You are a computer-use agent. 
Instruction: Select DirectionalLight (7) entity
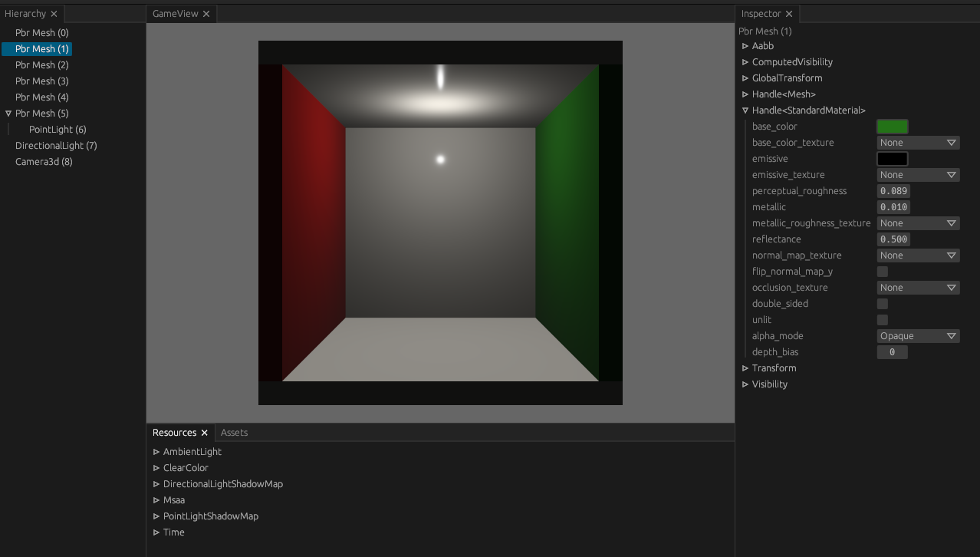(56, 146)
